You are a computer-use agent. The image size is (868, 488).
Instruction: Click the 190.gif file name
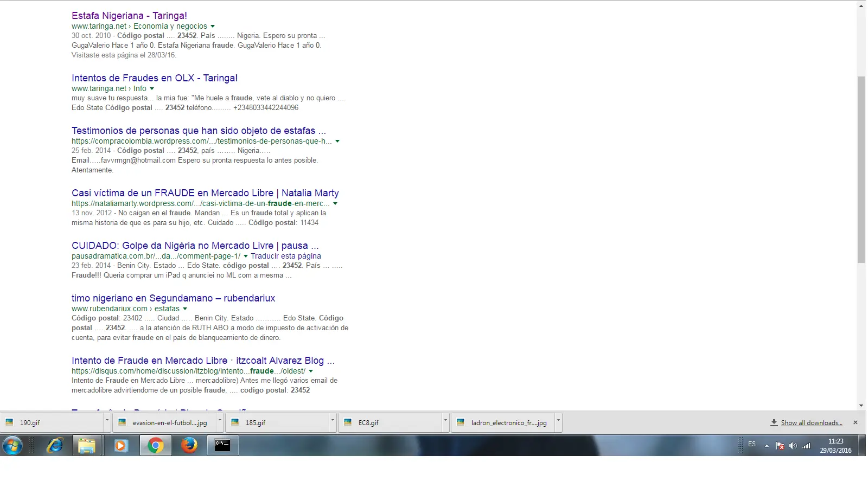pos(30,423)
